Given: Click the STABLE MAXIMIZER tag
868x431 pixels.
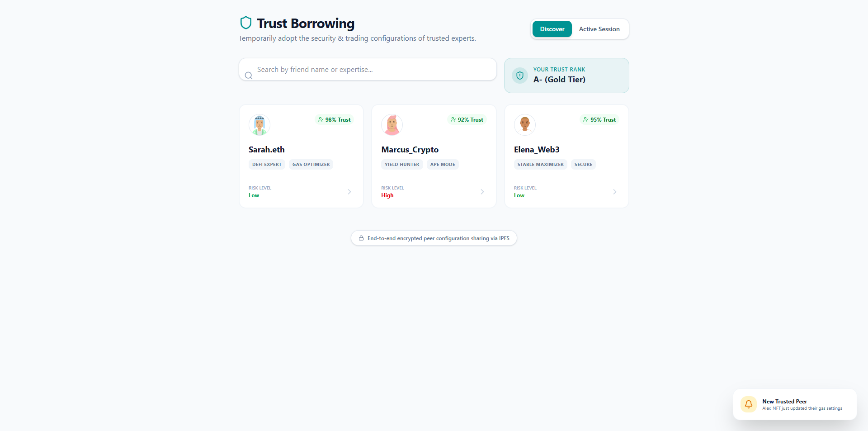Looking at the screenshot, I should pos(540,165).
